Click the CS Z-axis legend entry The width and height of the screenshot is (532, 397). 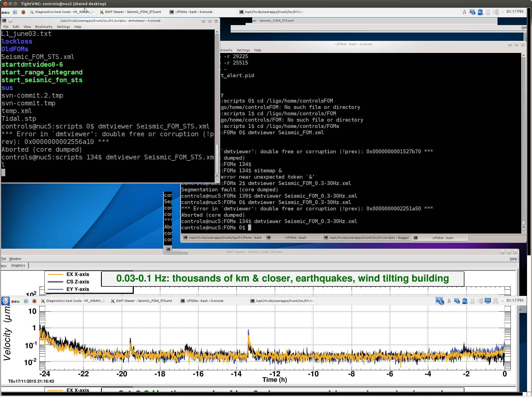point(68,282)
